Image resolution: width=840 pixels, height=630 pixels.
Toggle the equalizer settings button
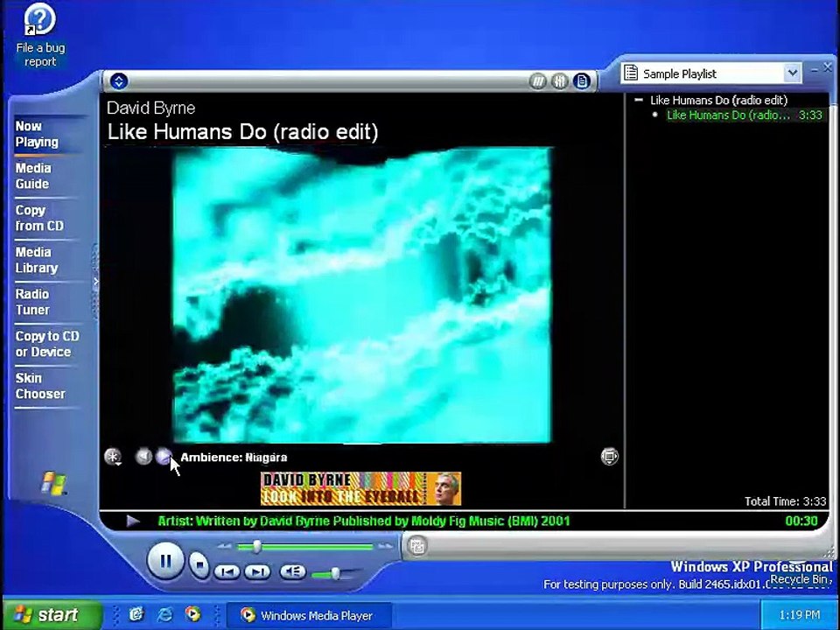[560, 80]
